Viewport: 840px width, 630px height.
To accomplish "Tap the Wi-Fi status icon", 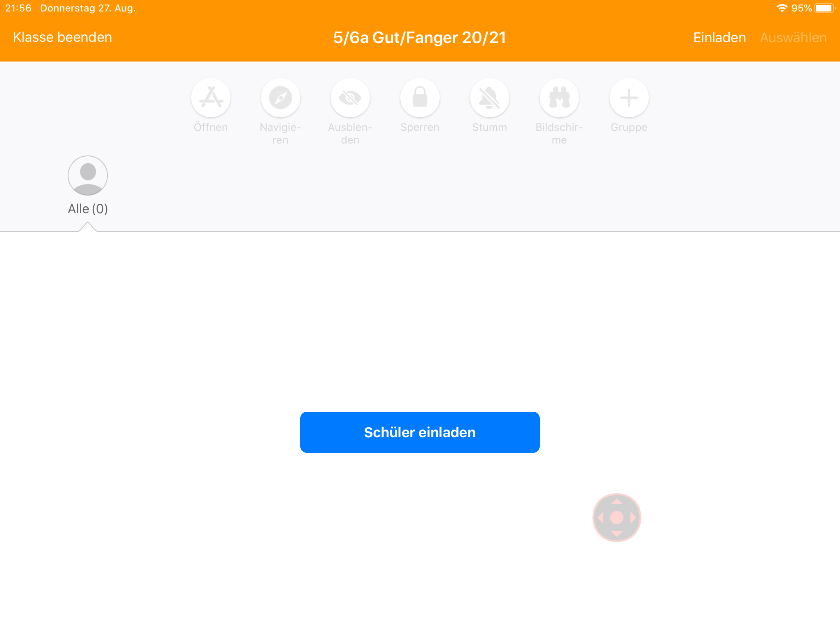I will click(782, 8).
